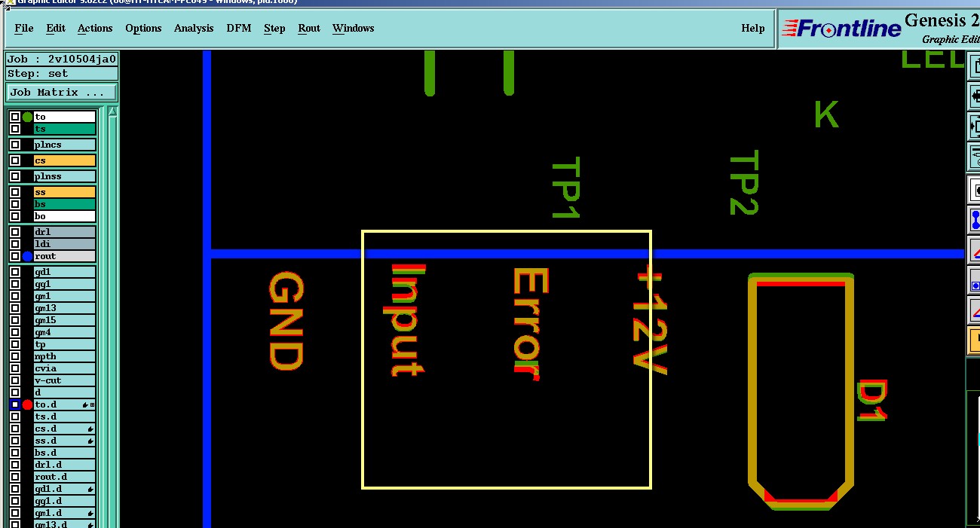Click the hand icon on the to.d row
This screenshot has height=528, width=980.
84,404
